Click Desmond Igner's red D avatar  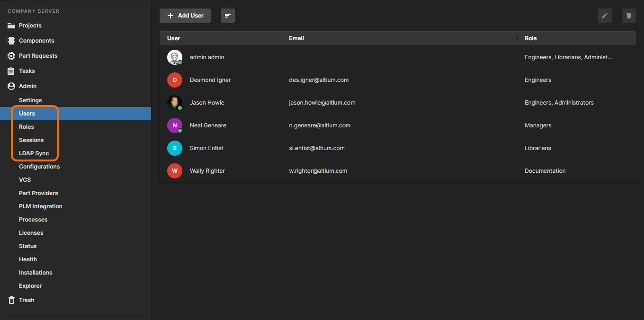tap(175, 80)
